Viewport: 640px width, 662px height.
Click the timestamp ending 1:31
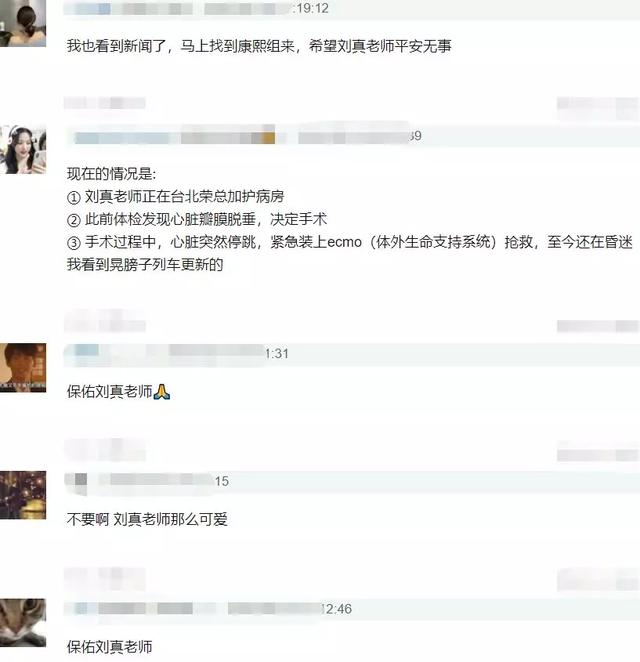277,354
